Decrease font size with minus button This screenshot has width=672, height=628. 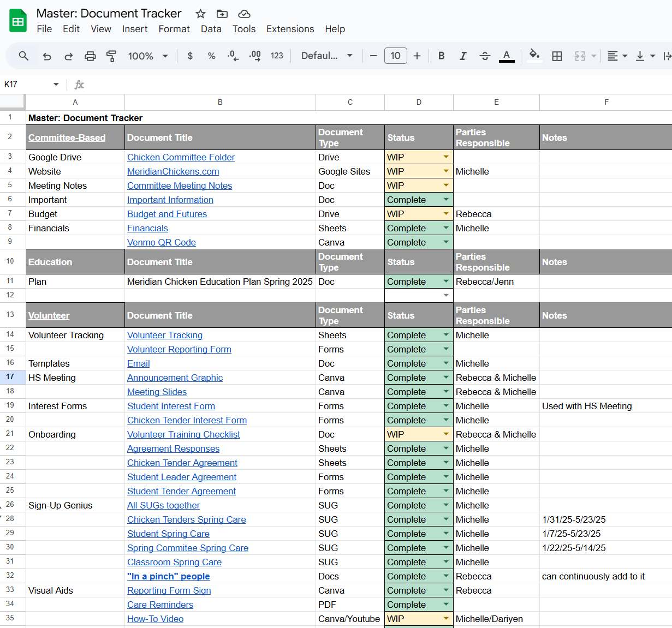(x=373, y=56)
